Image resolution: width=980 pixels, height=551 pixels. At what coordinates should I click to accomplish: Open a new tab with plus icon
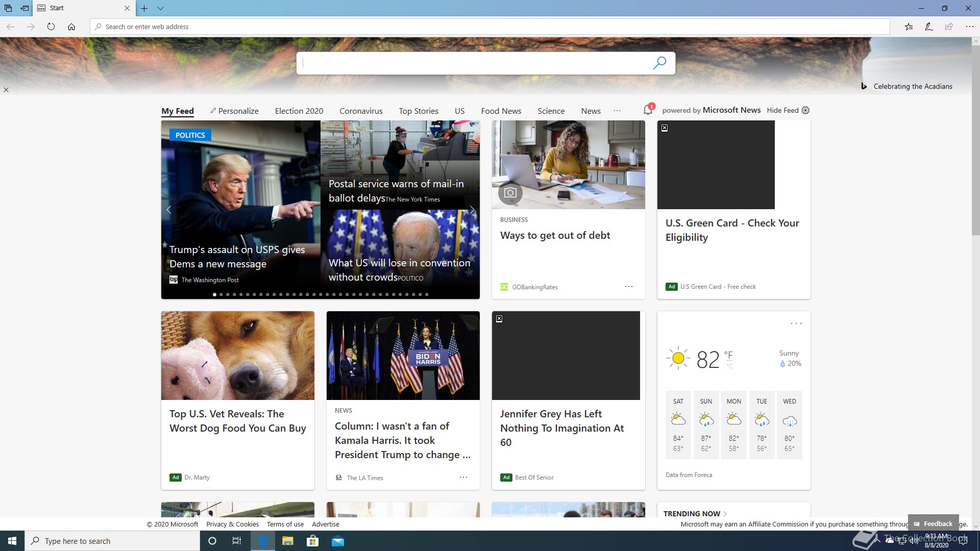tap(144, 8)
